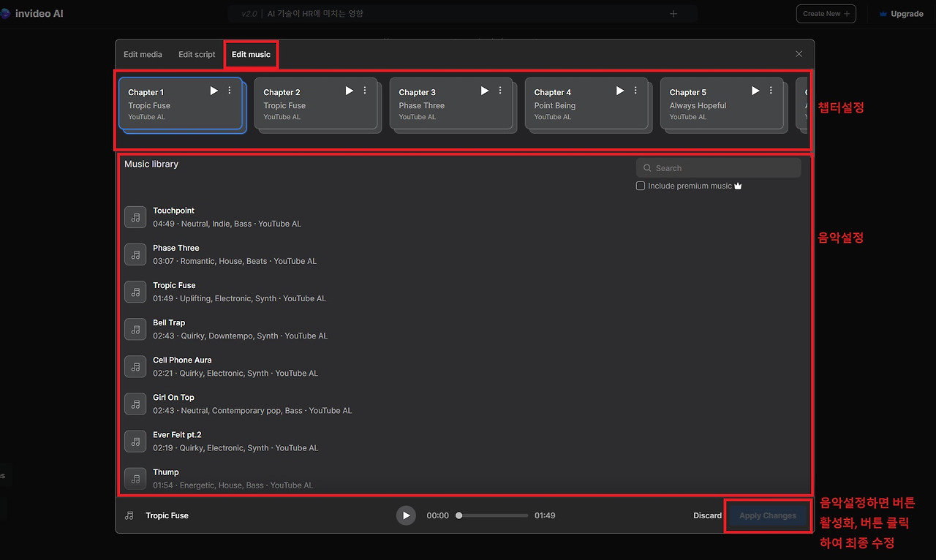Click the music icon beside Girl On Top

(x=135, y=404)
